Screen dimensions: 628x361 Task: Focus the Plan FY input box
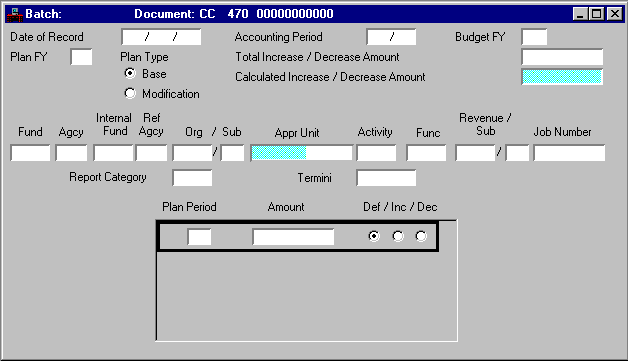point(81,57)
